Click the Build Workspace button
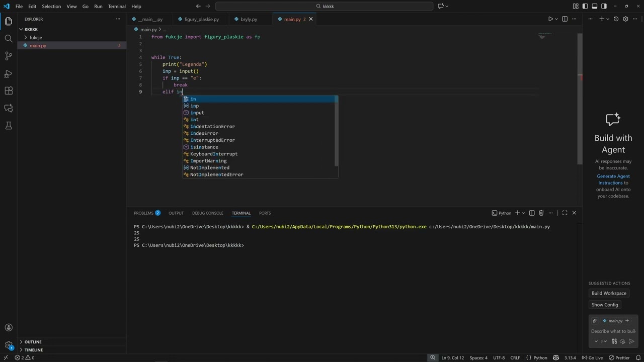This screenshot has height=362, width=644. pyautogui.click(x=609, y=293)
